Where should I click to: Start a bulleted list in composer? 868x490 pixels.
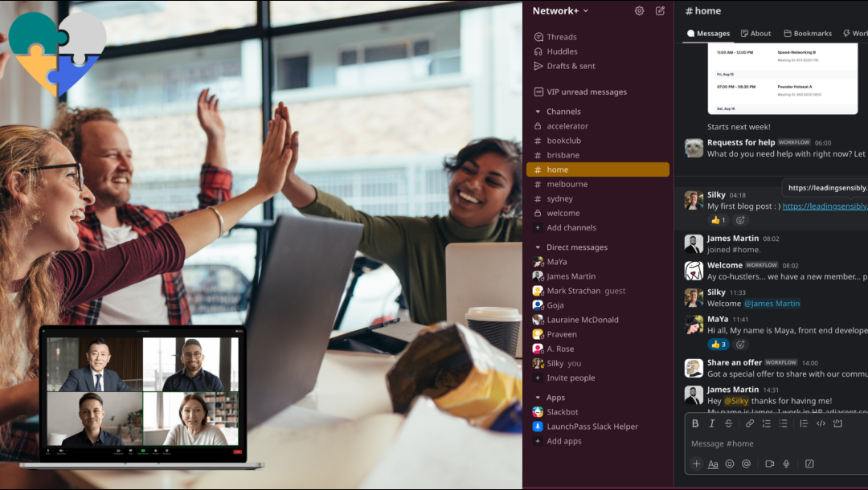(783, 423)
